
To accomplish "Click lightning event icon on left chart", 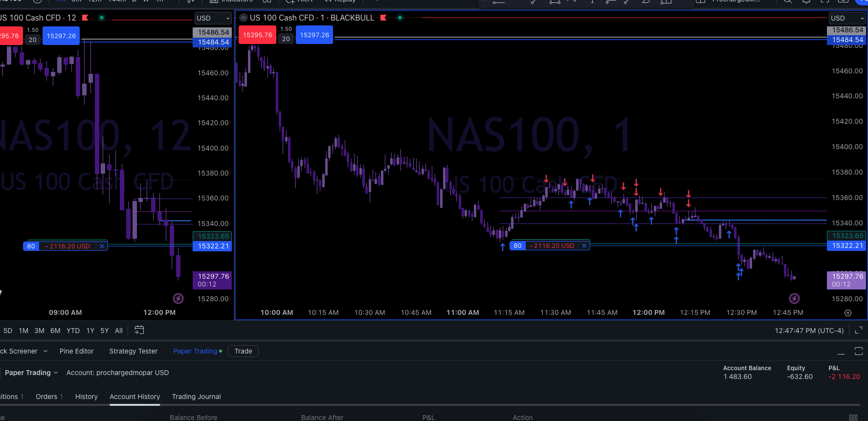I will click(178, 298).
